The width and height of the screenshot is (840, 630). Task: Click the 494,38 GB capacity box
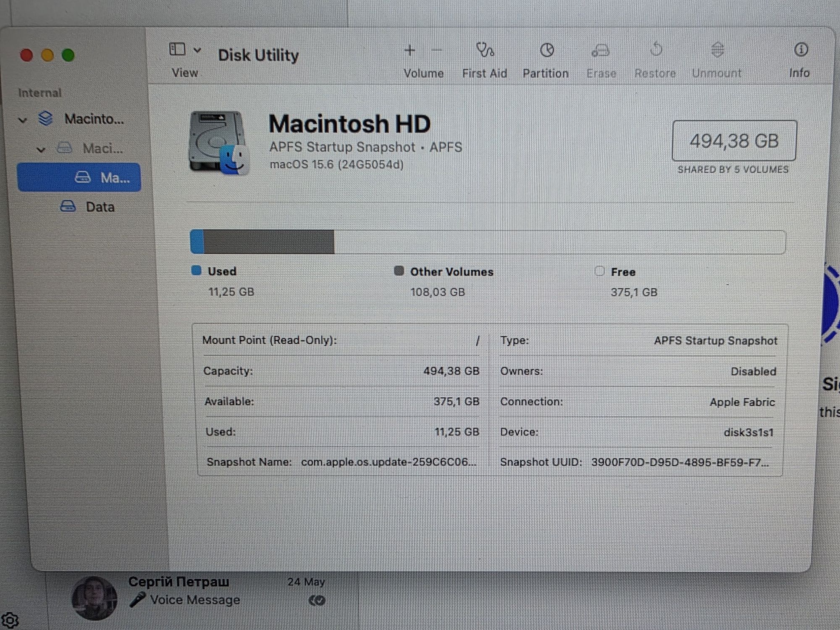point(734,141)
